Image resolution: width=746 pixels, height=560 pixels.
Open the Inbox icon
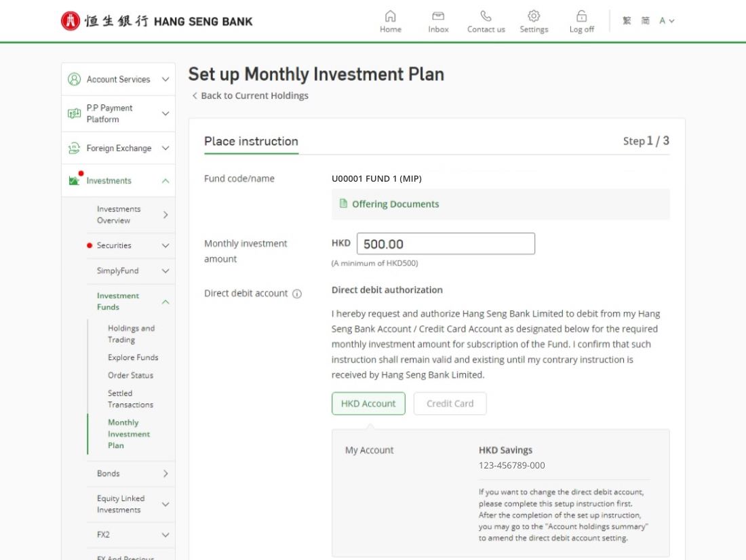point(438,16)
